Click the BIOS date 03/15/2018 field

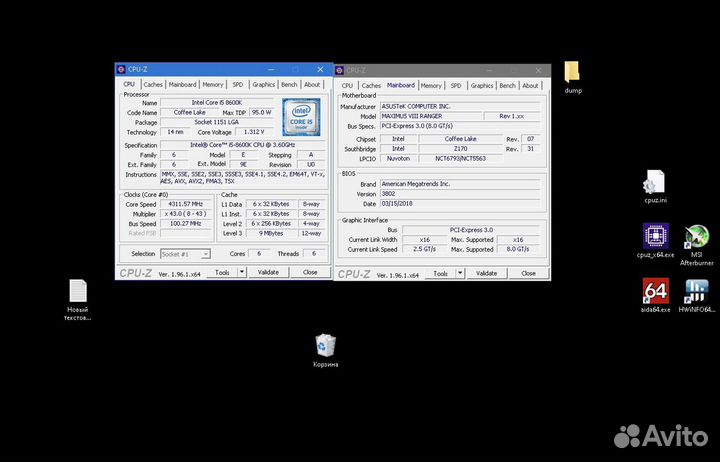click(461, 203)
